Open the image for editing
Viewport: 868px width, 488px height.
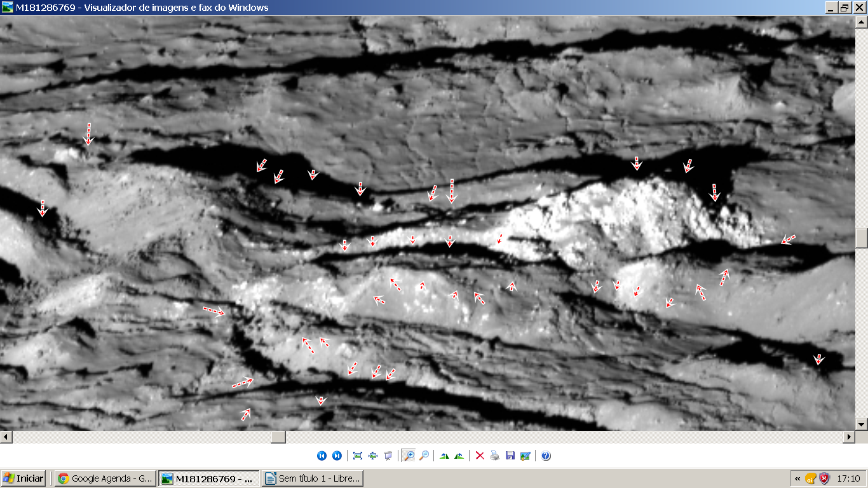click(x=525, y=456)
